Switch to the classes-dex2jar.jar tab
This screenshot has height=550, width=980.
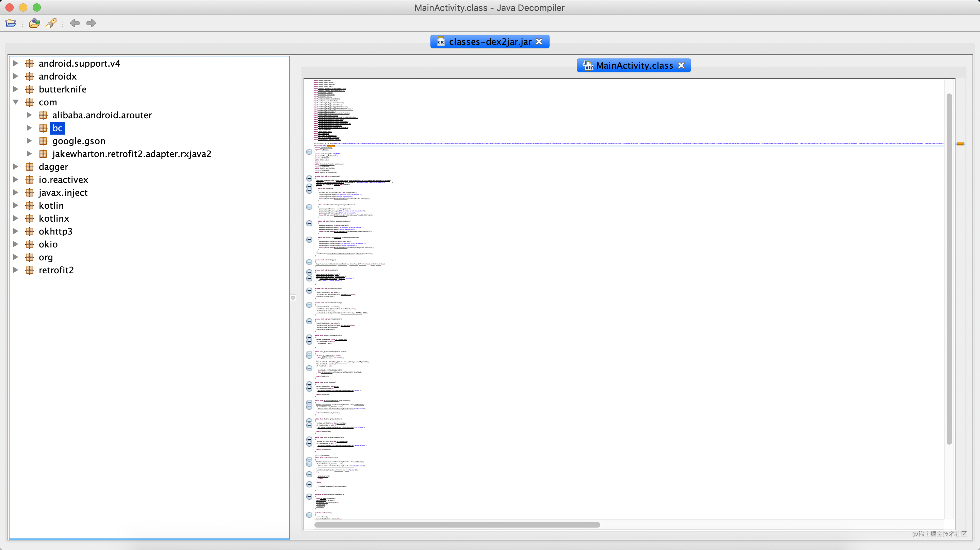(x=491, y=41)
